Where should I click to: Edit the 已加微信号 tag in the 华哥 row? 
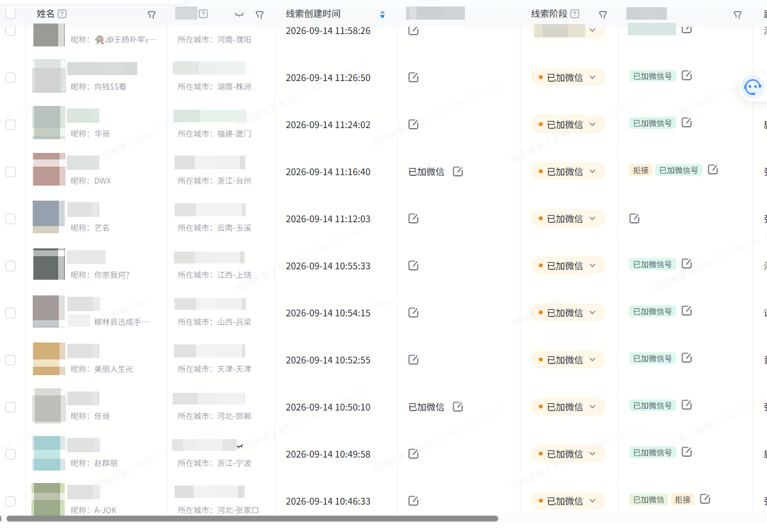tap(687, 122)
